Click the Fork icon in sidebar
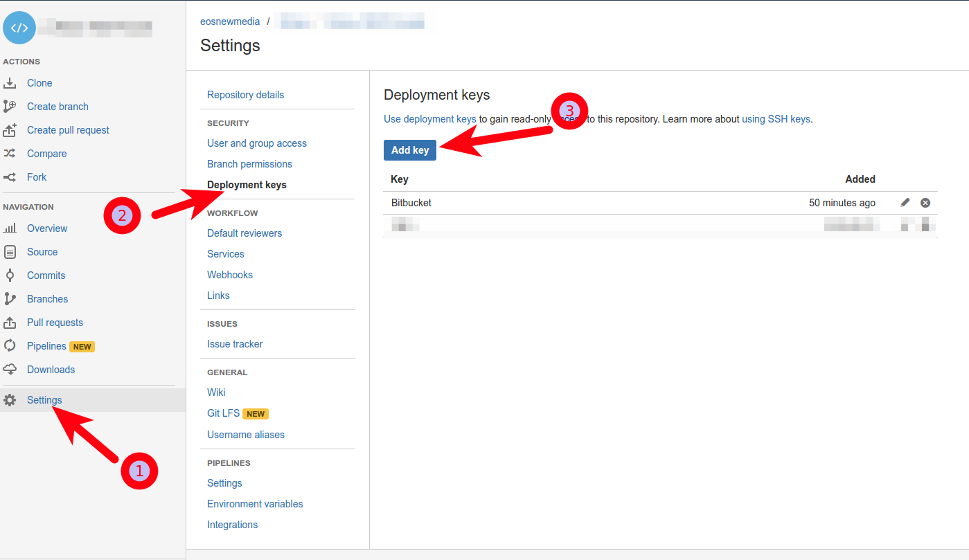969x560 pixels. (x=10, y=177)
